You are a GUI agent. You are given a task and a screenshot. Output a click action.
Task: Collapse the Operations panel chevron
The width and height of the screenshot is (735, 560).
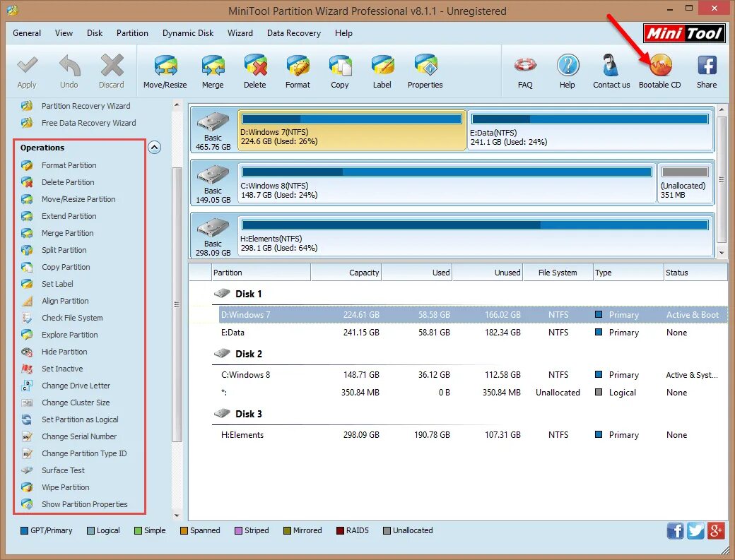point(155,148)
